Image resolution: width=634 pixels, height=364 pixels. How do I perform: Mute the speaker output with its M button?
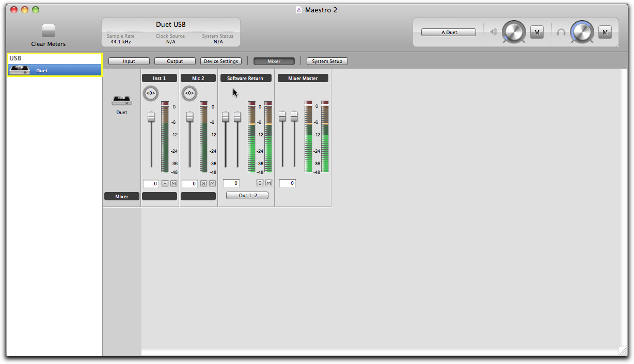click(537, 33)
